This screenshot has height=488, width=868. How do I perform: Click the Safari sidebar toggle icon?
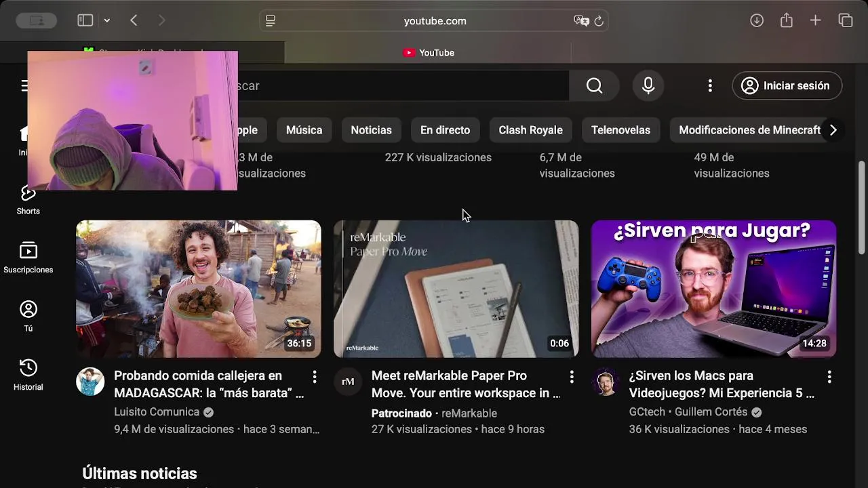coord(85,20)
